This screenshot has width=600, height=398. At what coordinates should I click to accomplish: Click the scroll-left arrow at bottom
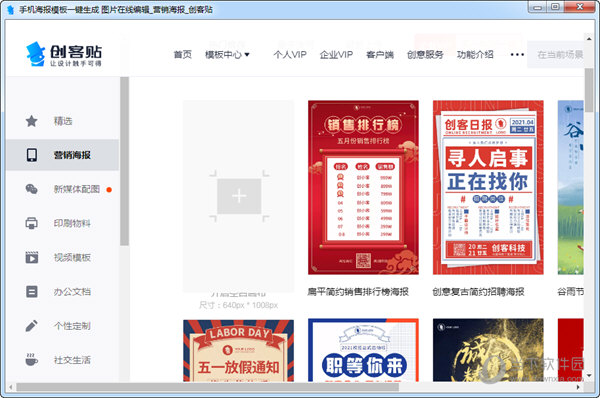coord(11,387)
